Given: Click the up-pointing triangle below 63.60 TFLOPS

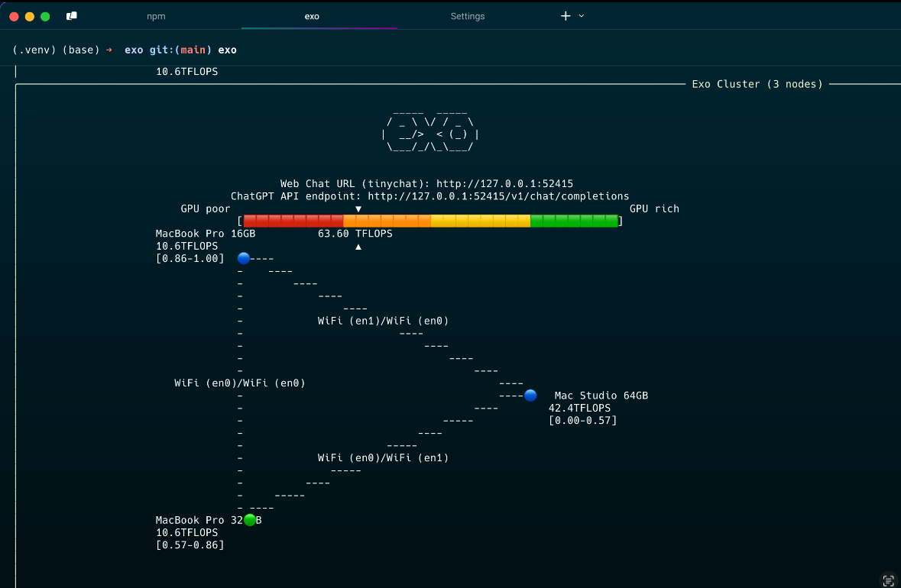Looking at the screenshot, I should coord(358,247).
